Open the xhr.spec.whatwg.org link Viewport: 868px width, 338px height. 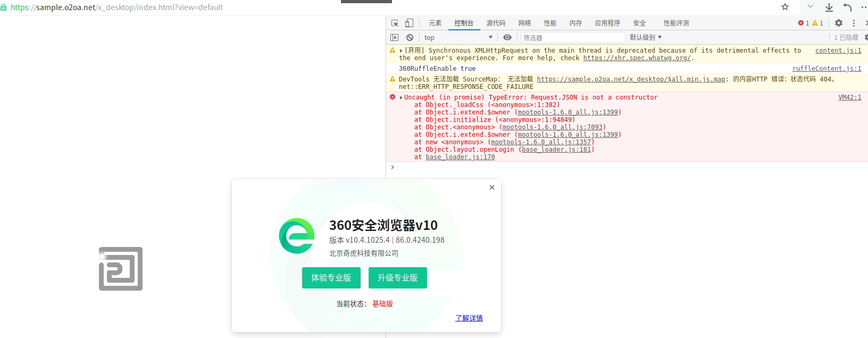[x=637, y=58]
